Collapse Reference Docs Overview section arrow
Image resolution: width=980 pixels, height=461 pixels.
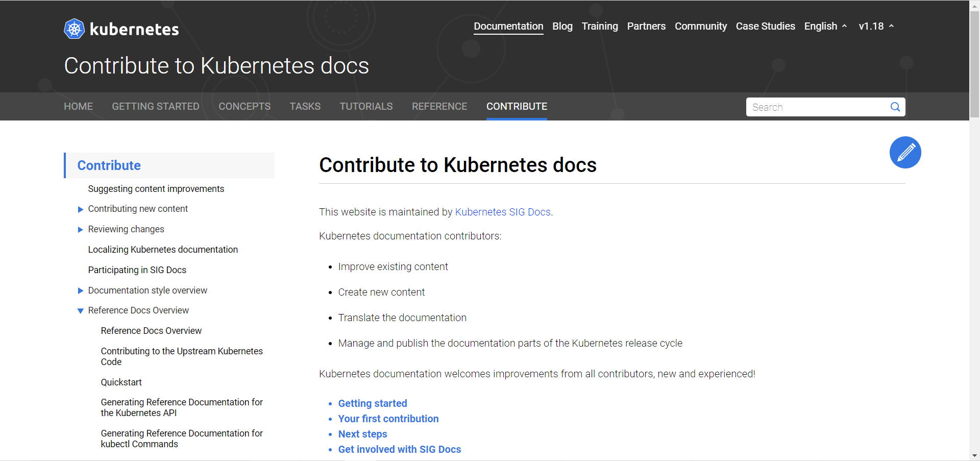(80, 311)
